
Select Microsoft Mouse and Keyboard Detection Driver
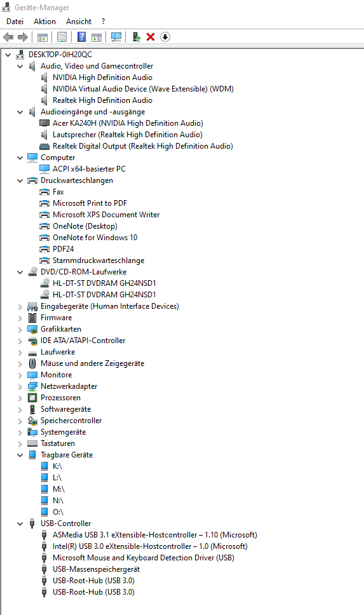144,557
